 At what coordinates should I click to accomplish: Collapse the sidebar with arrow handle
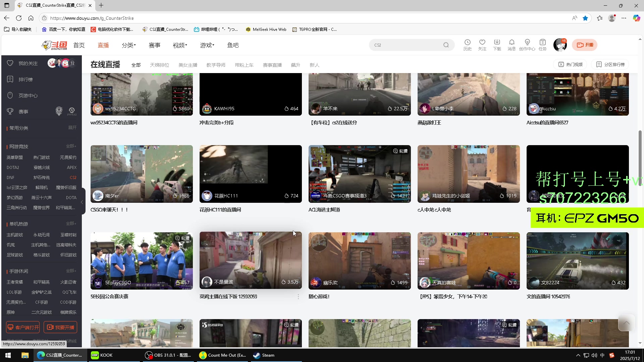point(82,202)
